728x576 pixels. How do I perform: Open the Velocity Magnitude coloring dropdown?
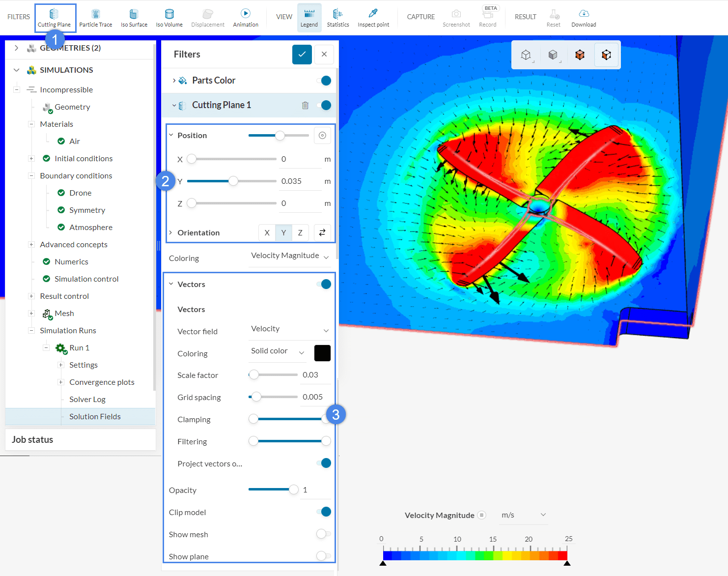tap(289, 256)
